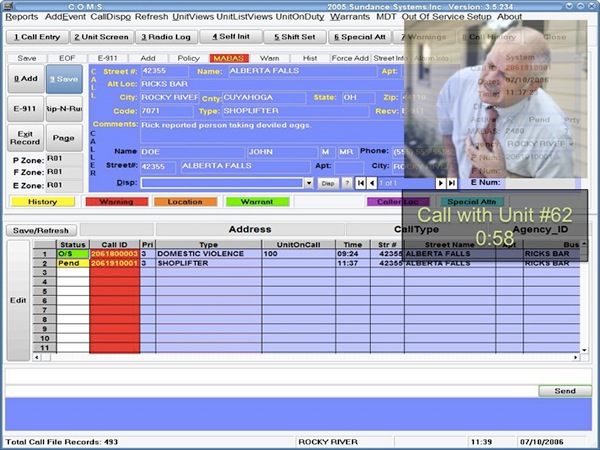Open 3 Radio Log
The image size is (600, 450).
pyautogui.click(x=166, y=37)
